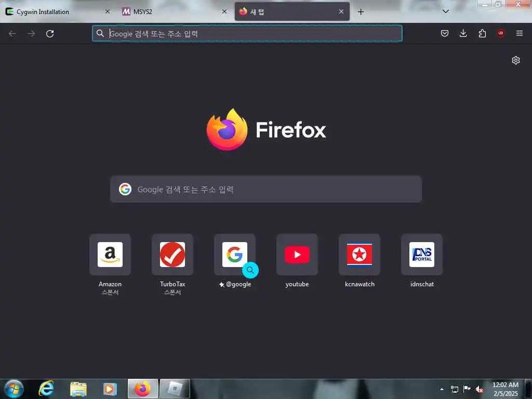Viewport: 532px width, 399px height.
Task: Close the Cygwin Installation tab
Action: tap(108, 11)
